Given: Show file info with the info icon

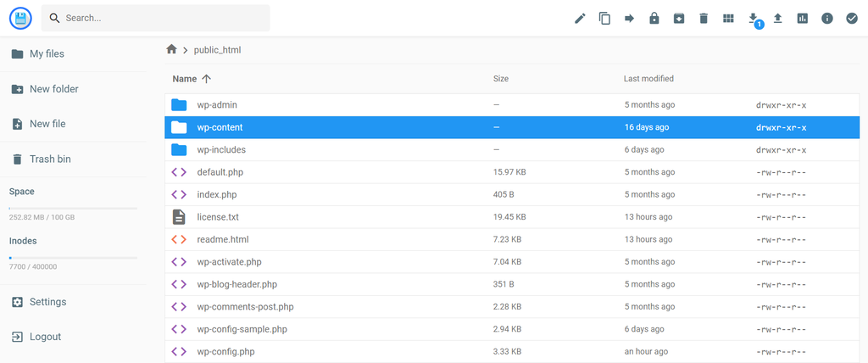Looking at the screenshot, I should (826, 19).
